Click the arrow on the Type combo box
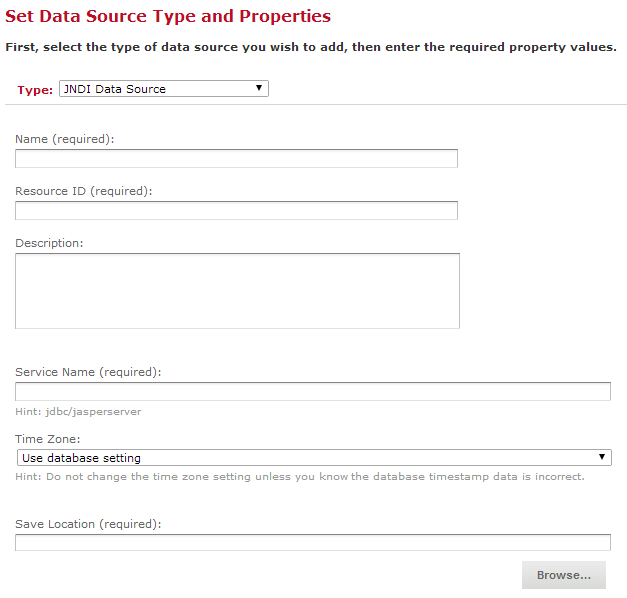 point(259,88)
